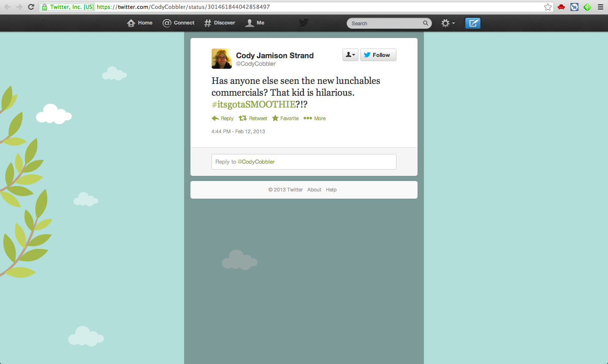The width and height of the screenshot is (608, 364).
Task: Open the #itsgotaSMOOTHIE hashtag
Action: click(x=254, y=104)
